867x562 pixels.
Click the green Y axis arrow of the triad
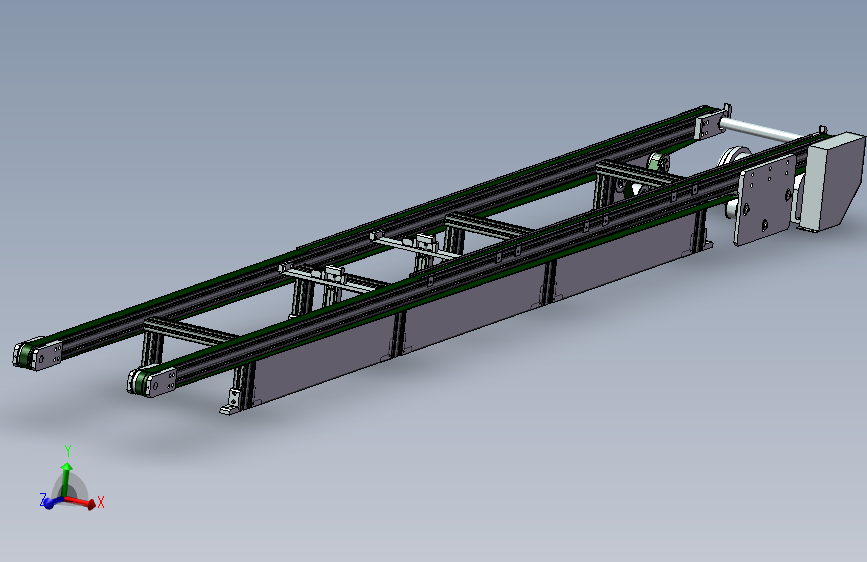click(66, 479)
